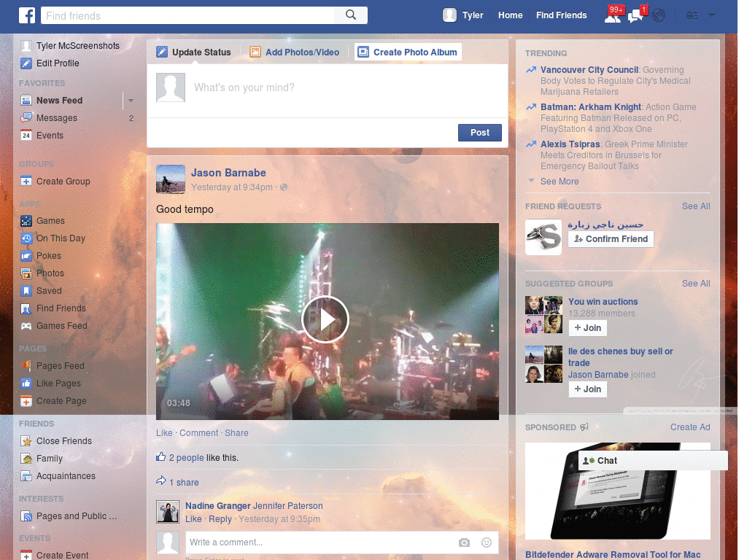This screenshot has width=747, height=560.
Task: Open Find Friends in the top bar
Action: click(x=561, y=15)
